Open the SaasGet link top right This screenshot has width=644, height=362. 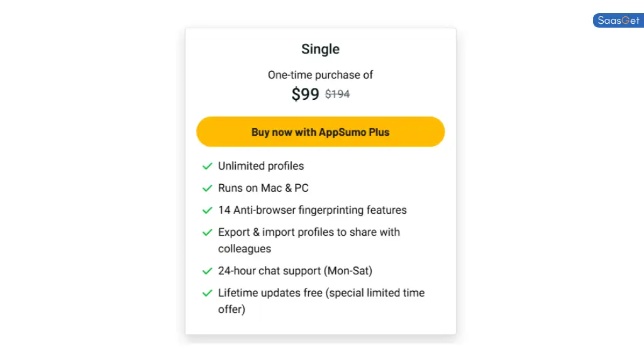(x=617, y=20)
